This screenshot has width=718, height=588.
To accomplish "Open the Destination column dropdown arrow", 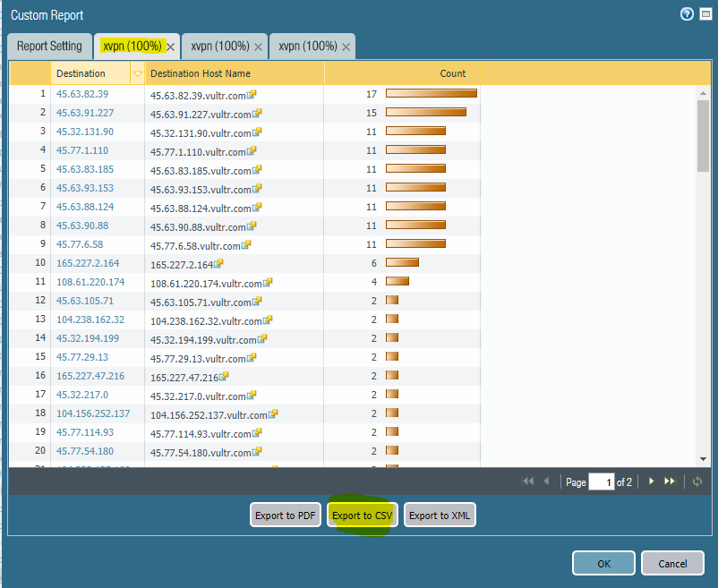I will click(x=137, y=73).
